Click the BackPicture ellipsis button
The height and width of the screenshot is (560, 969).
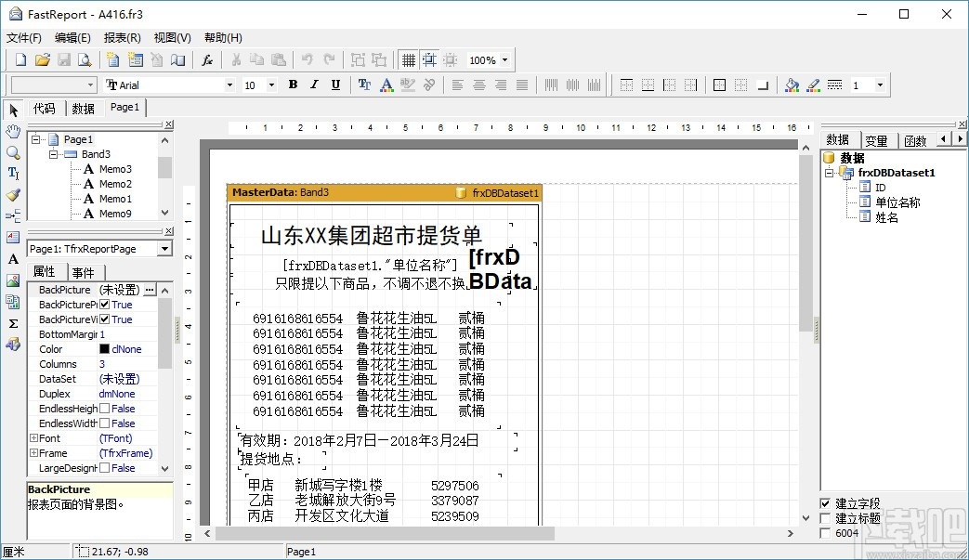pyautogui.click(x=150, y=290)
